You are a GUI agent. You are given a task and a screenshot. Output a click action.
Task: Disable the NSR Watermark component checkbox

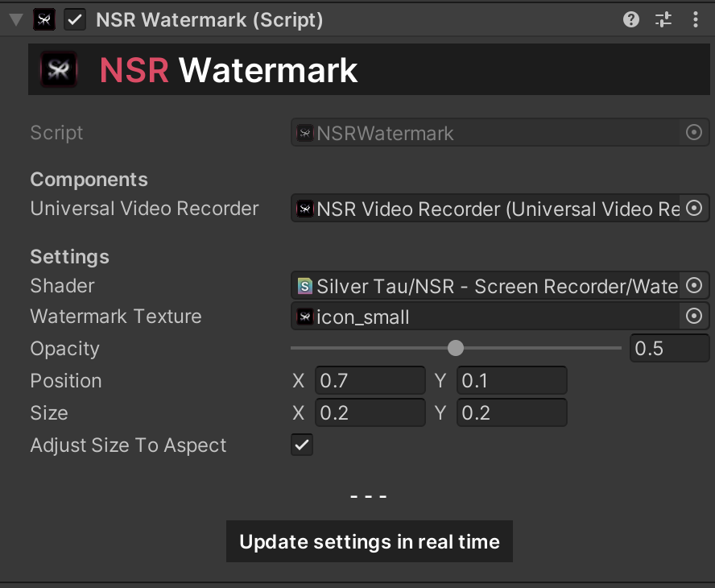pos(75,19)
